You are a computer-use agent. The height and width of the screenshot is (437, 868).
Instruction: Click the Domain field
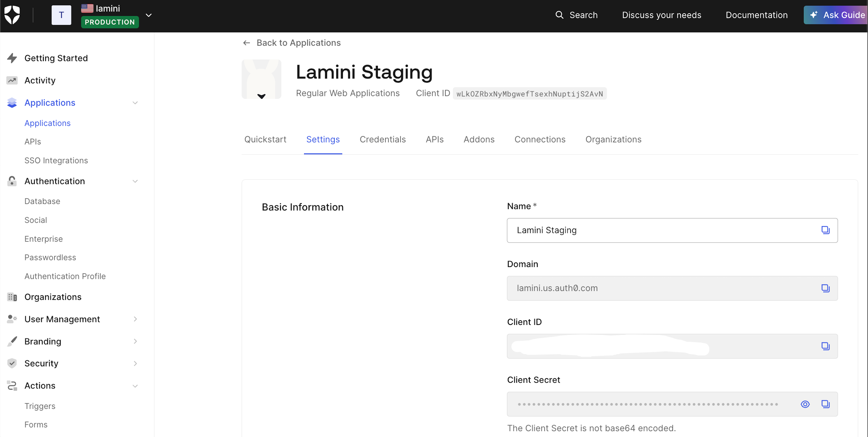(672, 288)
